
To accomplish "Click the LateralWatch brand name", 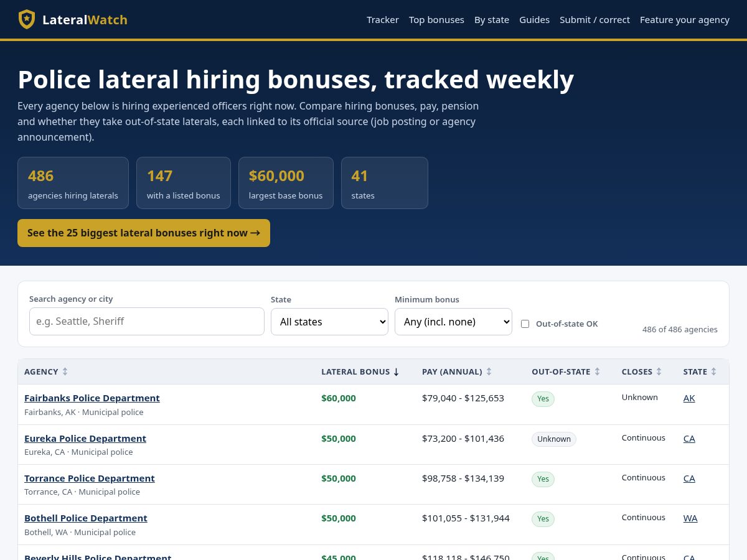I will point(85,20).
